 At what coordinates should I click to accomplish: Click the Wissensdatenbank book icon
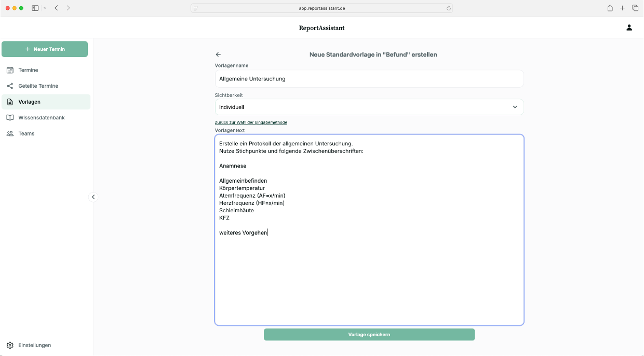10,118
